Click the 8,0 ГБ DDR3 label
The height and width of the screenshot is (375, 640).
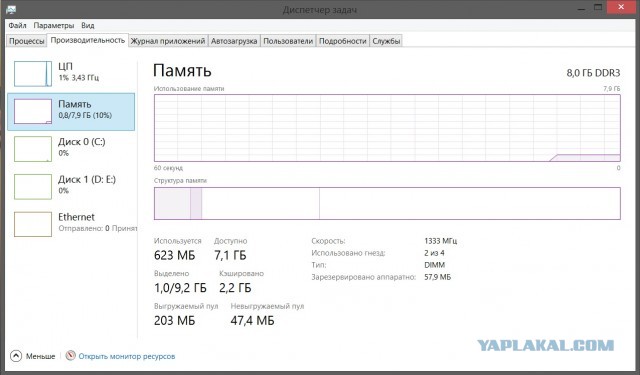tap(593, 73)
